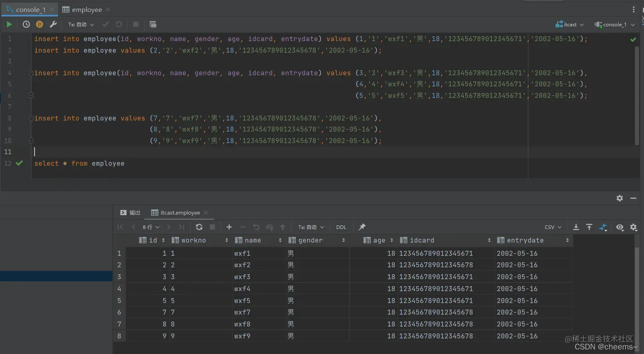Sort by the name column header
Image resolution: width=644 pixels, height=354 pixels.
pos(259,240)
